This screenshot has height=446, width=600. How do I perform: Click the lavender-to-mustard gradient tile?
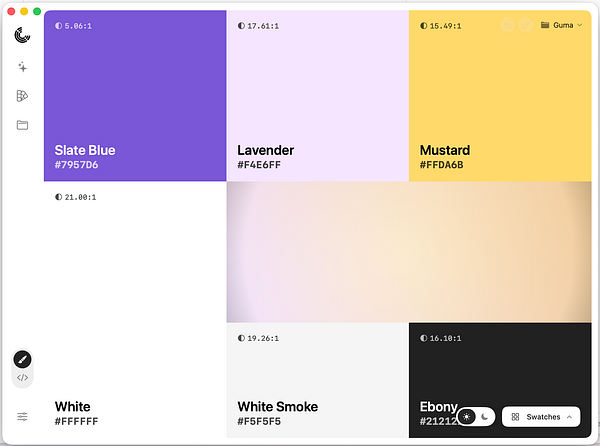(409, 252)
